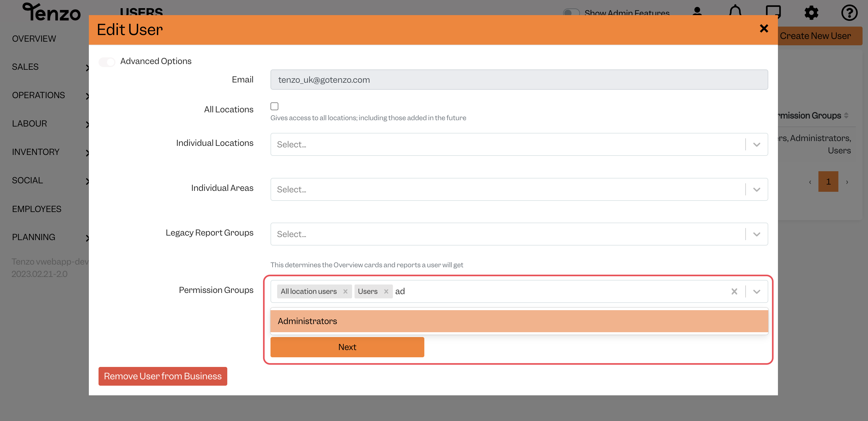This screenshot has width=868, height=421.
Task: Open the chat message icon
Action: click(x=773, y=12)
